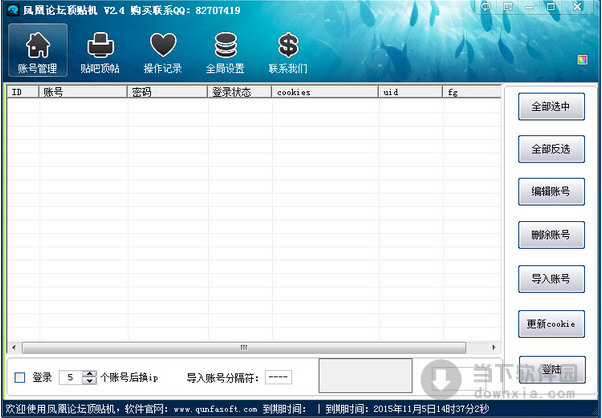Edit the 导入账号分隔符 separator field
The image size is (602, 418).
(x=278, y=377)
